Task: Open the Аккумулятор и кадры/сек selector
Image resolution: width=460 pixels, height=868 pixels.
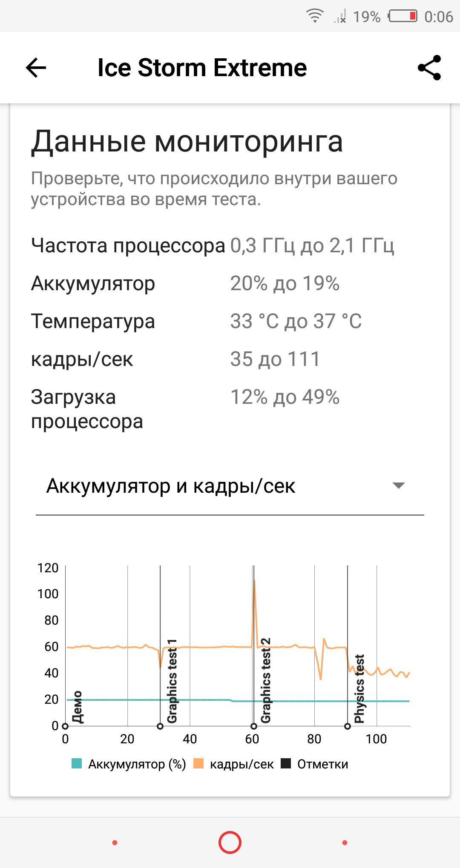Action: 230,486
